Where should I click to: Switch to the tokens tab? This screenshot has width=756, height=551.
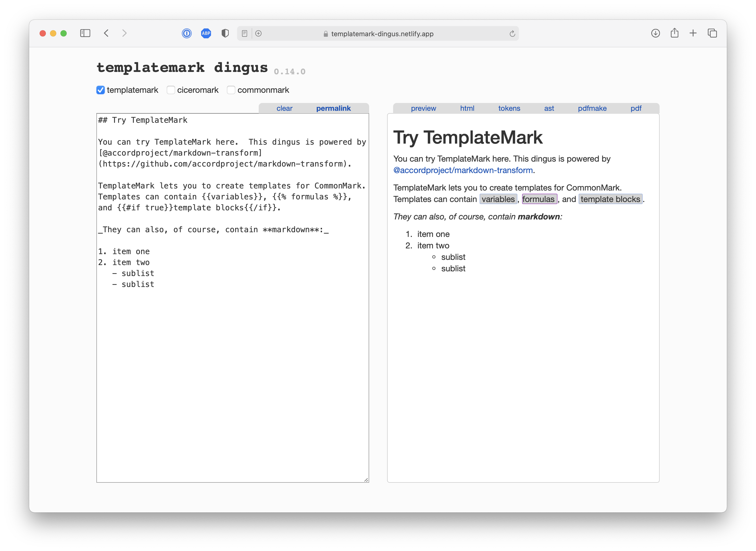[x=509, y=108]
